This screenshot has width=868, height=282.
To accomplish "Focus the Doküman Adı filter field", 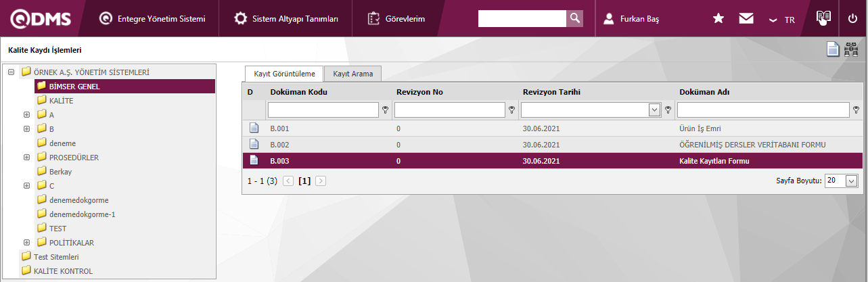I will (764, 110).
